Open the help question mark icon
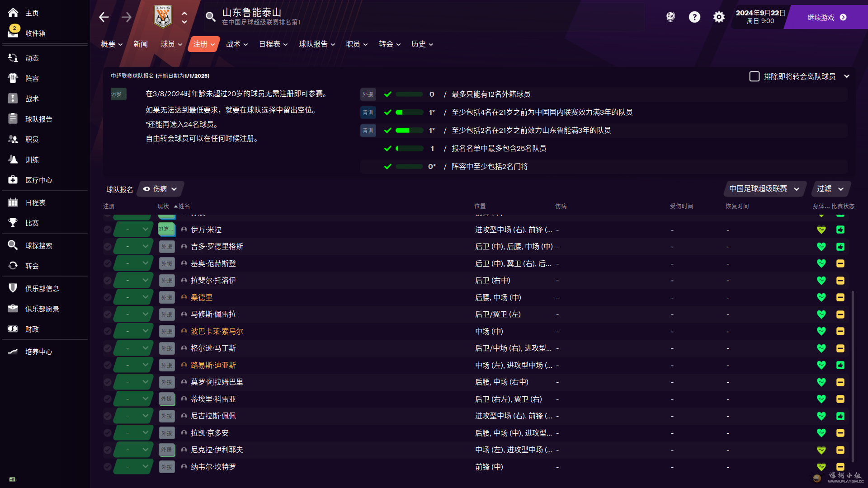 (x=694, y=17)
